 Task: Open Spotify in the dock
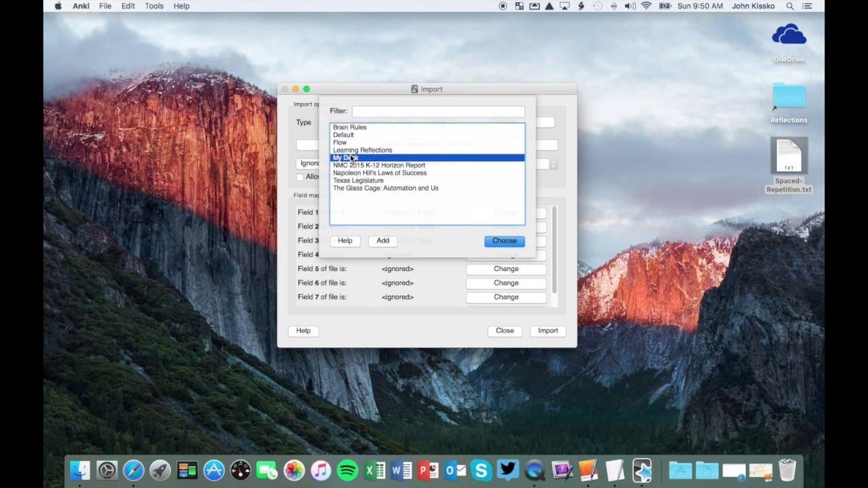pos(347,470)
